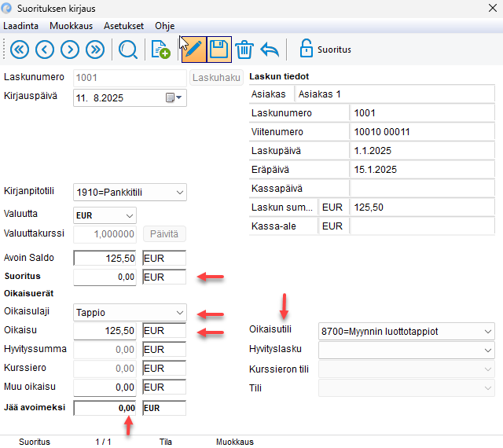Viewport: 503px width, 448px height.
Task: Click the 1 / 1 record counter
Action: click(103, 442)
